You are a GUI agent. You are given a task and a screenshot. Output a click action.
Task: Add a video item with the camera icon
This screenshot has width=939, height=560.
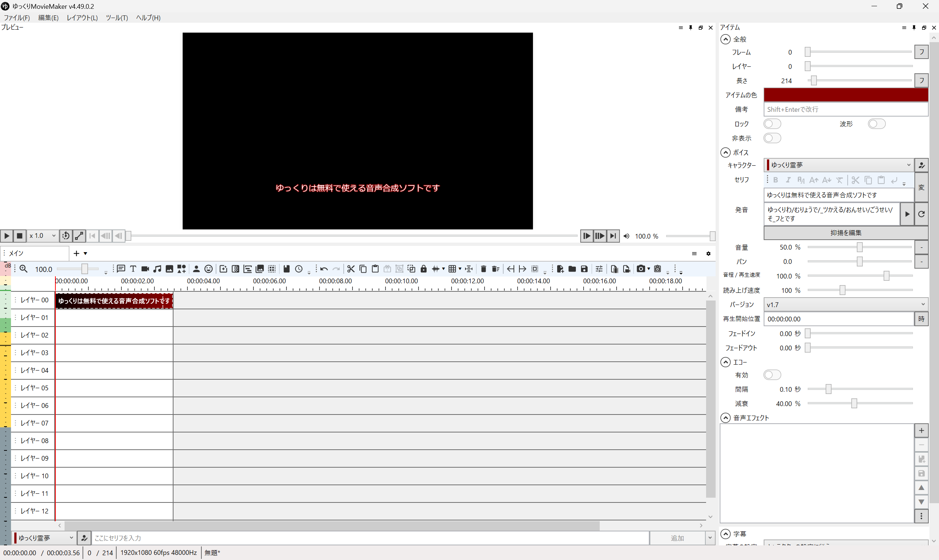click(145, 269)
